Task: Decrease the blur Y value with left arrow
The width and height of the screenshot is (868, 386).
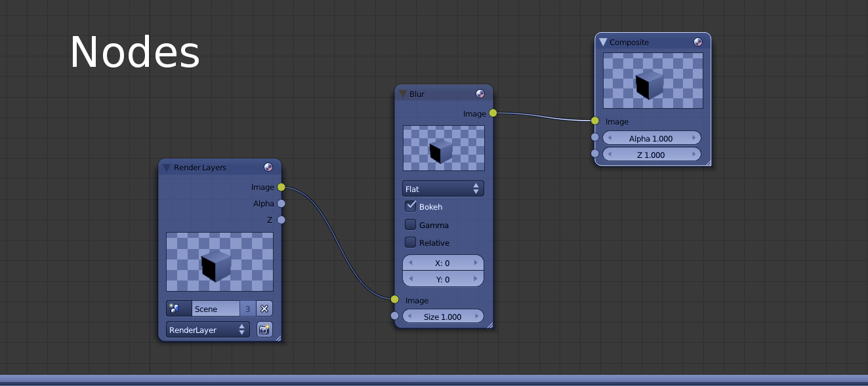Action: click(410, 279)
